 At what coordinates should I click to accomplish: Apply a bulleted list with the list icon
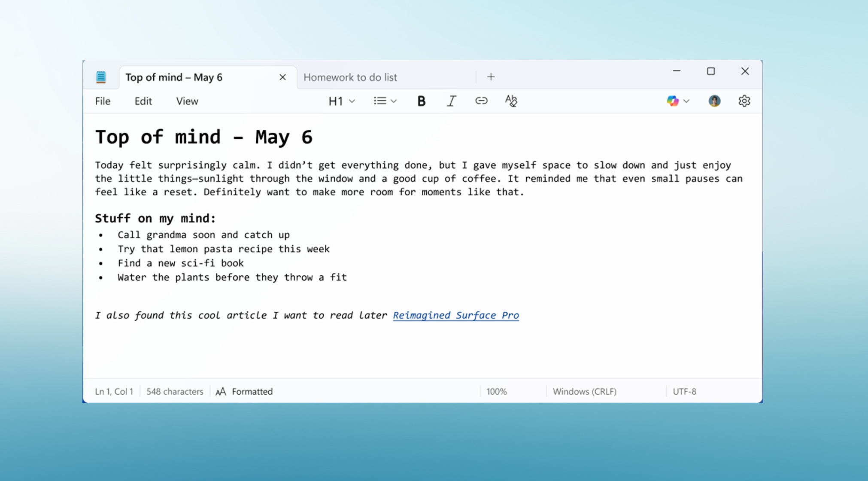click(379, 100)
